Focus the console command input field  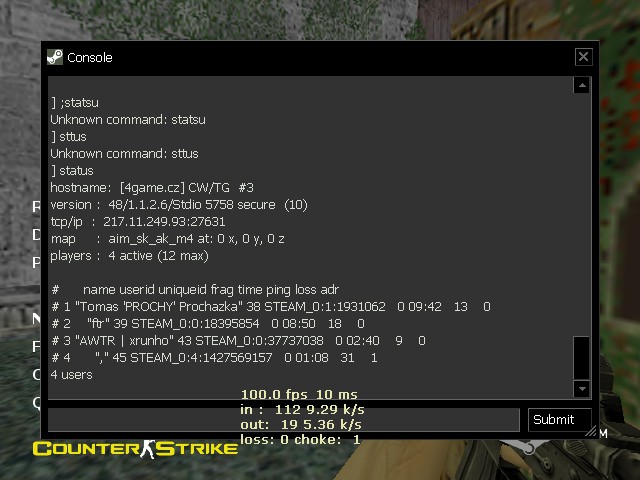click(x=284, y=420)
